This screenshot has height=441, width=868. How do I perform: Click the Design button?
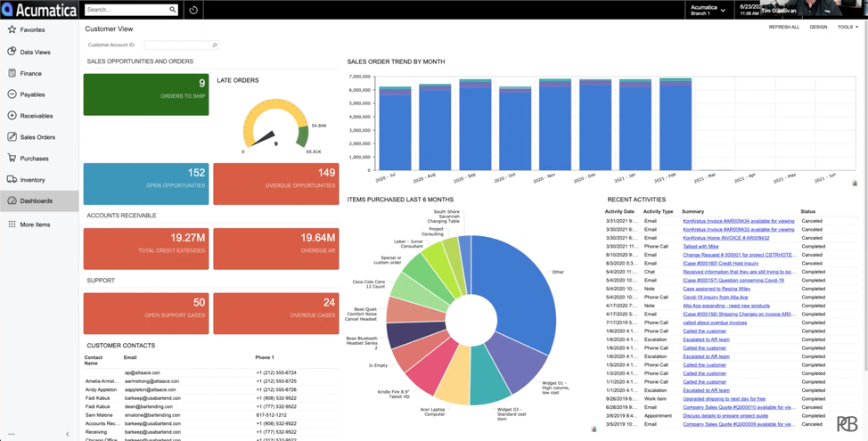[x=818, y=27]
